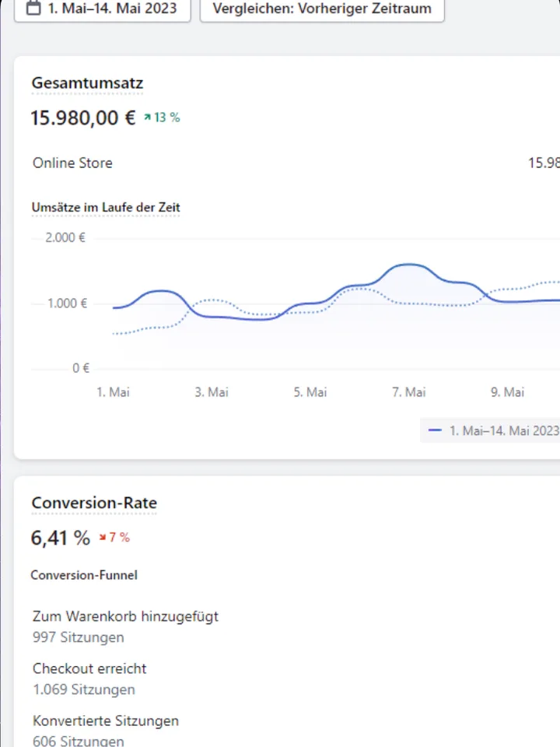Click the 1.069 Sitzungen value
This screenshot has height=747, width=560.
click(84, 689)
